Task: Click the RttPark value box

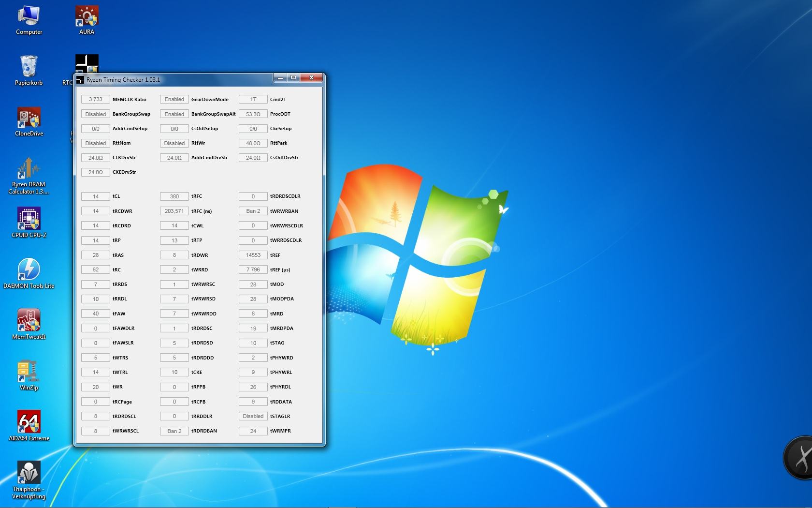Action: pos(253,143)
